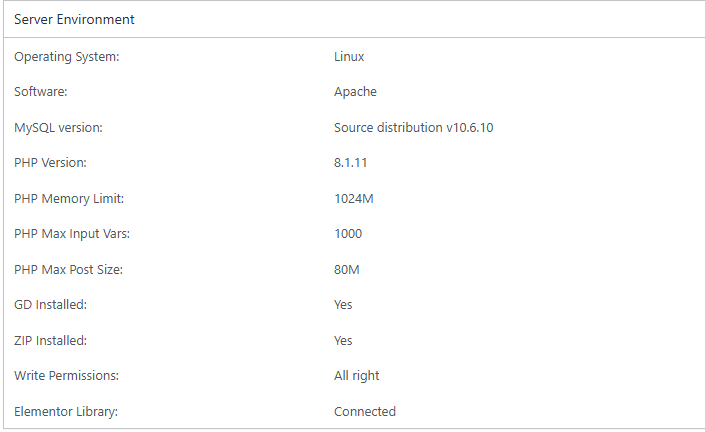The height and width of the screenshot is (432, 705).
Task: Click the PHP Memory Limit label
Action: point(69,199)
